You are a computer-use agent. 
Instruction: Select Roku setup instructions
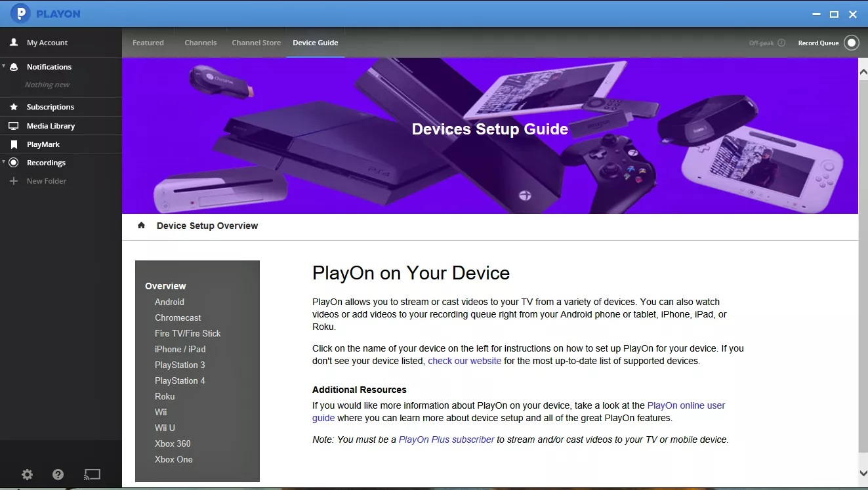[165, 396]
